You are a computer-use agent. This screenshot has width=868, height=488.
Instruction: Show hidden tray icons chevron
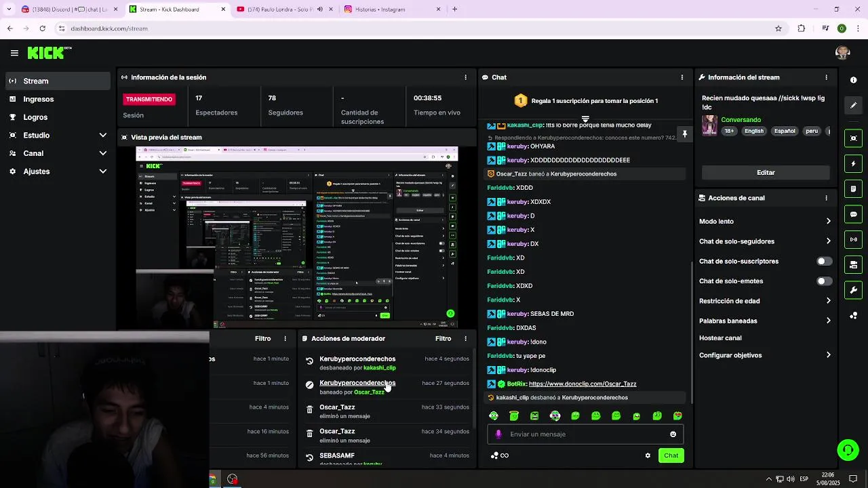tap(768, 479)
